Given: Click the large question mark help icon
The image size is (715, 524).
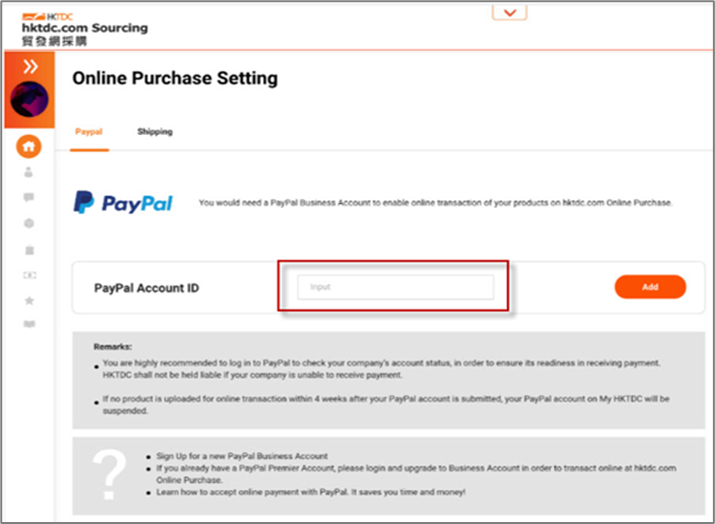Looking at the screenshot, I should pyautogui.click(x=109, y=475).
